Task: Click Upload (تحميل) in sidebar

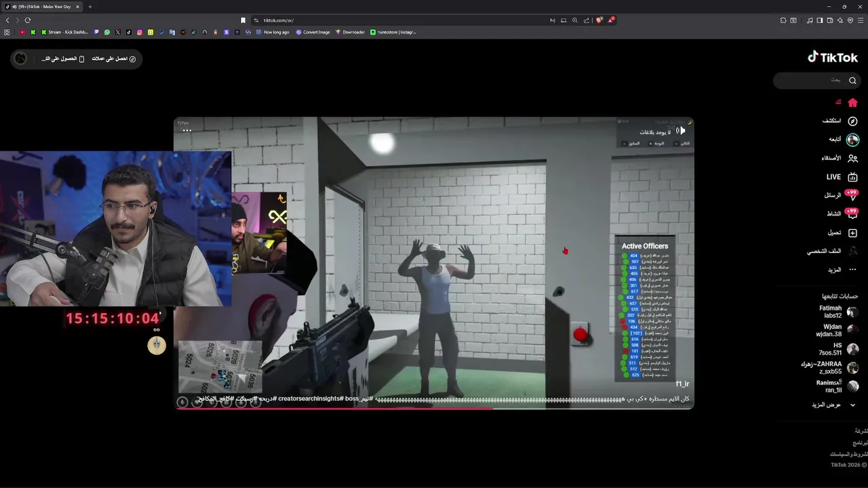Action: coord(842,232)
